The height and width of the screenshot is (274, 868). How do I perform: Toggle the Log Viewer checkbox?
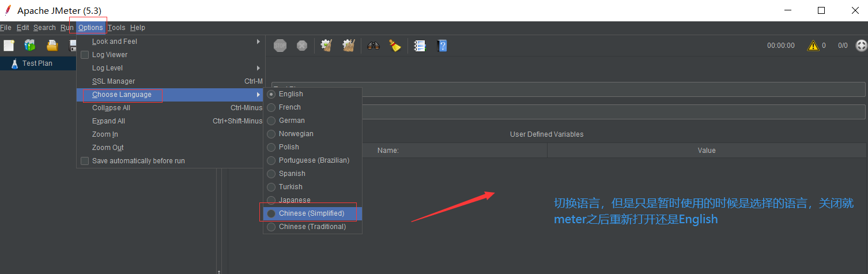[x=85, y=55]
